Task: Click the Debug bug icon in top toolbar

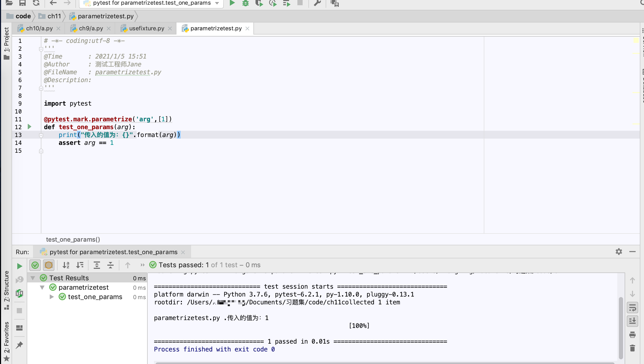Action: (245, 3)
